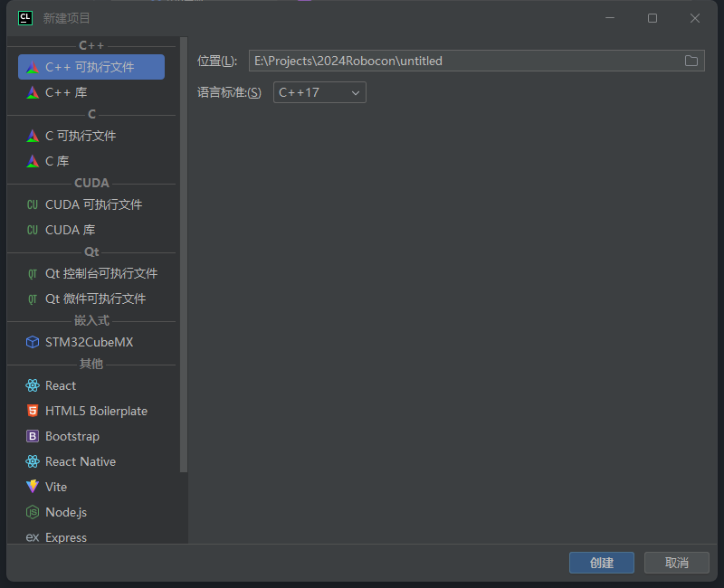The image size is (724, 588).
Task: Click the browse folder icon in location field
Action: [x=691, y=61]
